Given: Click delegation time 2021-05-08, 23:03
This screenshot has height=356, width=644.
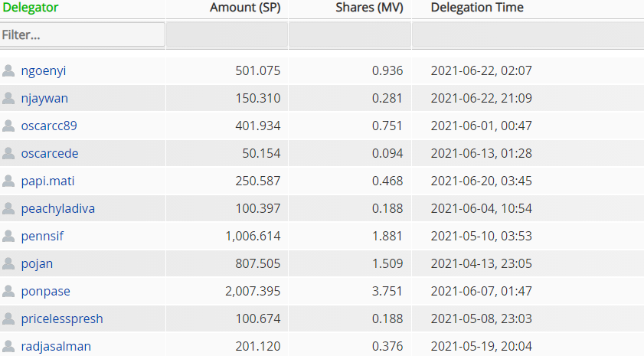Looking at the screenshot, I should tap(482, 318).
